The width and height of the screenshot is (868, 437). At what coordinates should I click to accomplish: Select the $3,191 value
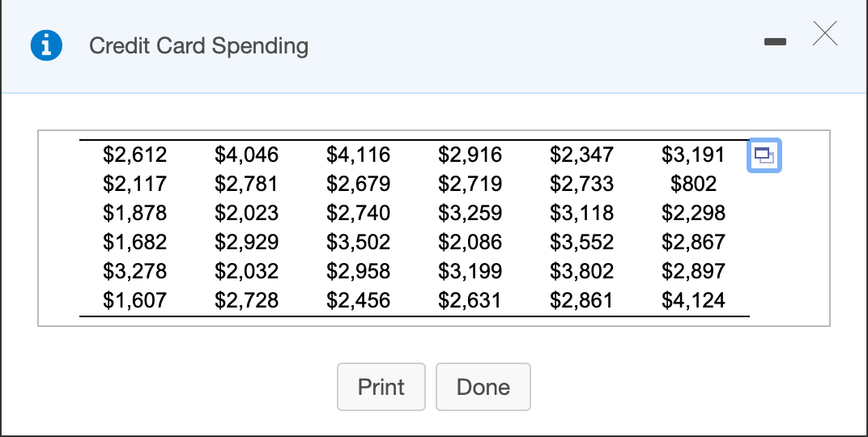point(694,155)
